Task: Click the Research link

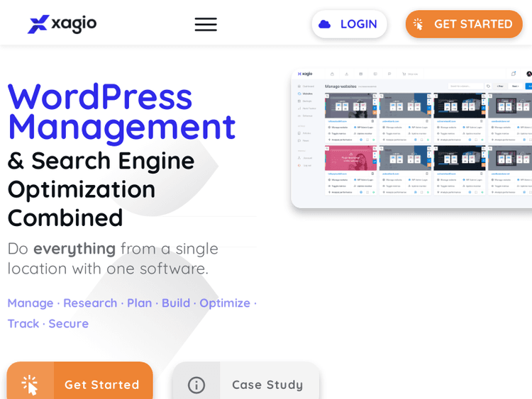Action: [90, 303]
